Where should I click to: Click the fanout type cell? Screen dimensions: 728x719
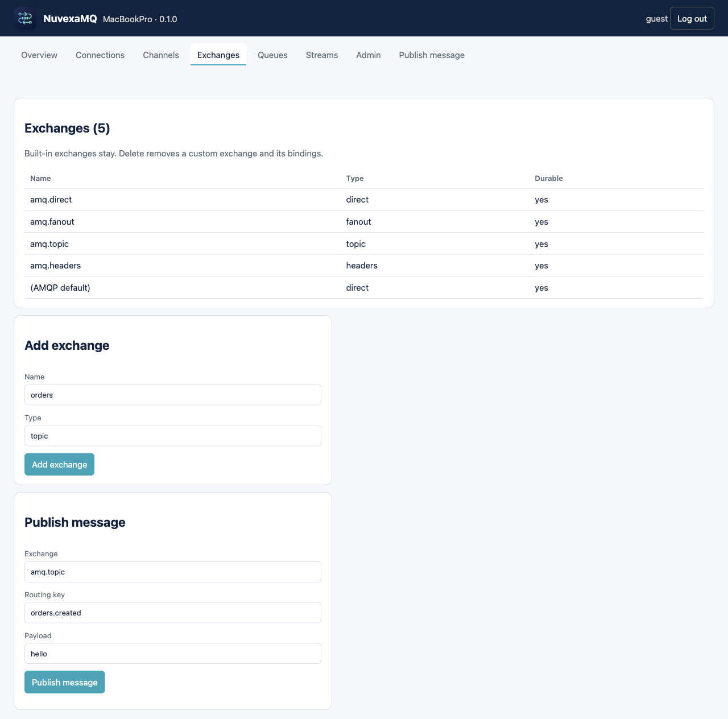click(x=358, y=222)
